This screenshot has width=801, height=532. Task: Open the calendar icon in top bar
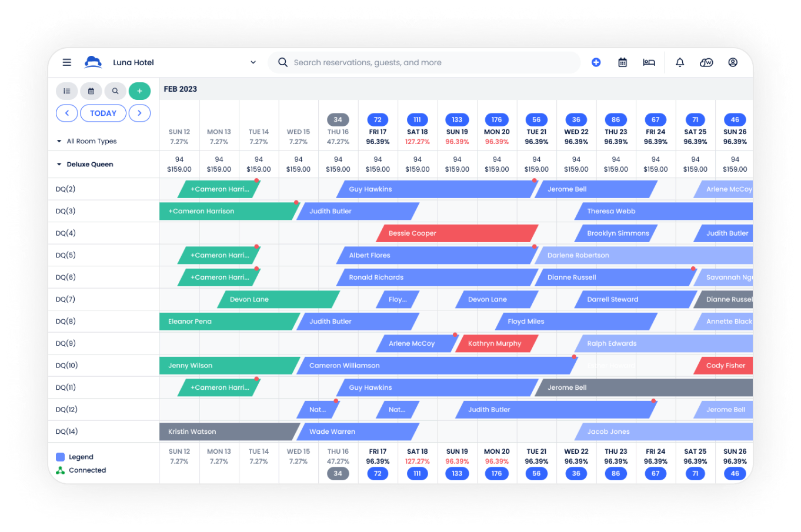coord(622,62)
